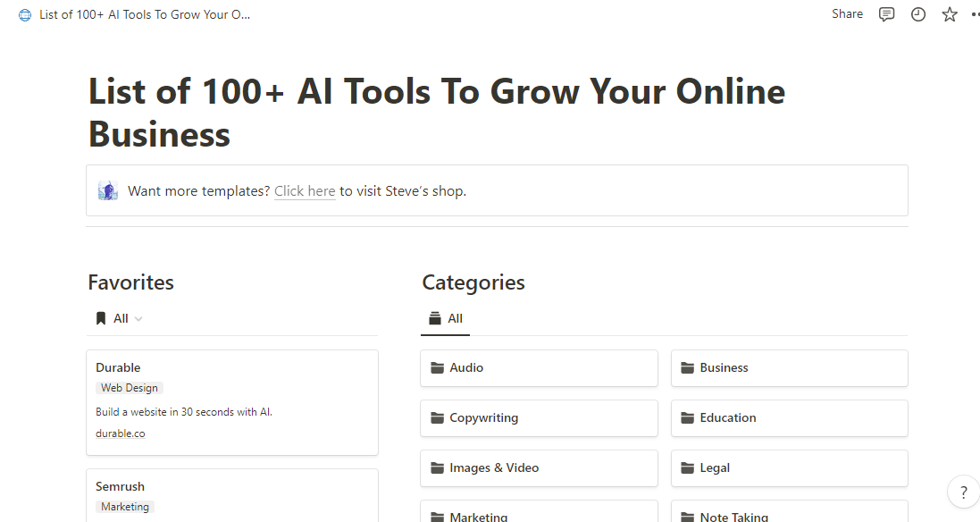Open the Semrush favorite card

[x=232, y=495]
